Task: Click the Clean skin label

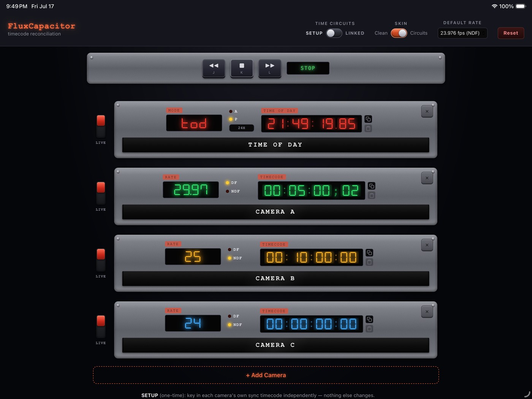Action: [x=381, y=33]
